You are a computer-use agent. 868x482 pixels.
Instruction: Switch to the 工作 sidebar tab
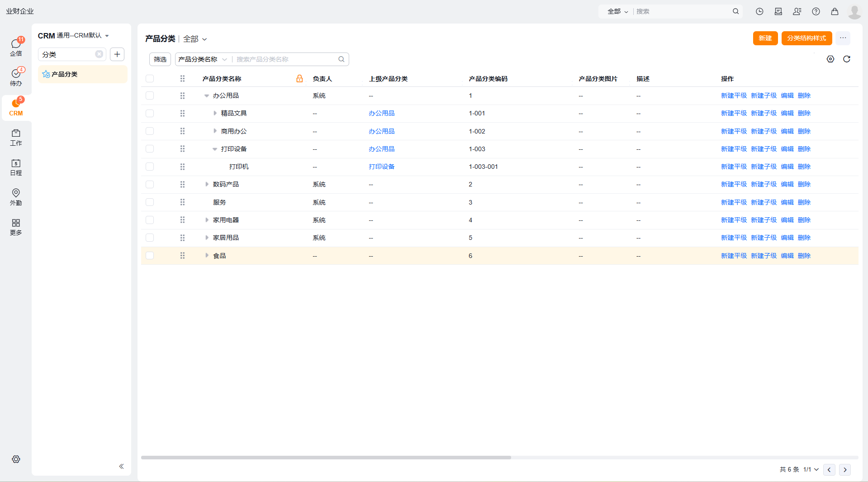pos(16,137)
